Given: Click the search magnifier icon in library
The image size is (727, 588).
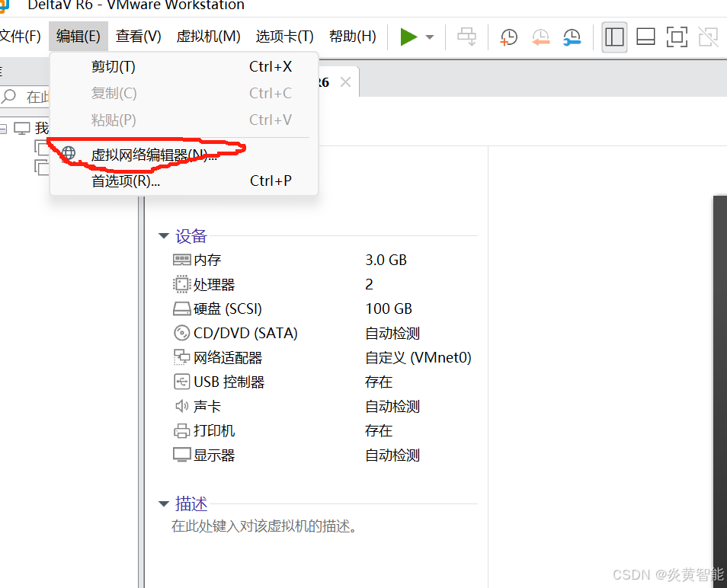Looking at the screenshot, I should point(9,97).
